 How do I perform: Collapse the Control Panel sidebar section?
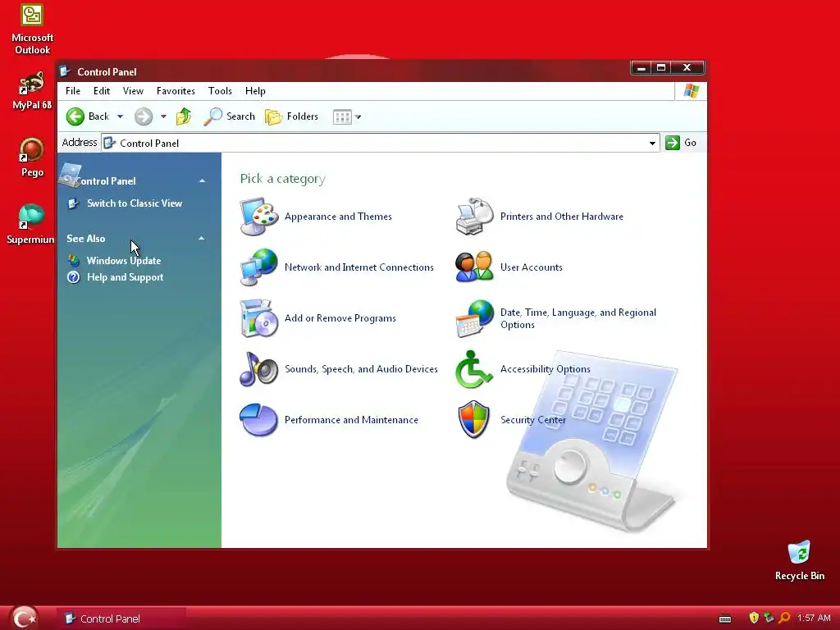[x=202, y=181]
